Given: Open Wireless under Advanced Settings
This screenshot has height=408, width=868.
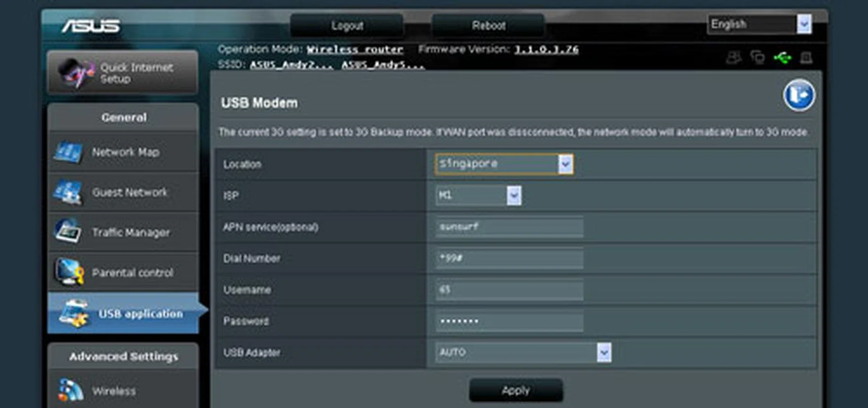Looking at the screenshot, I should (114, 391).
